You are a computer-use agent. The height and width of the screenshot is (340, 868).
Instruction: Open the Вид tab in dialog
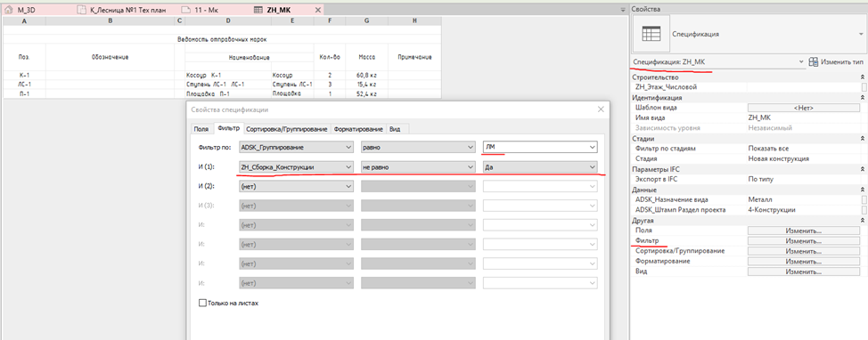pyautogui.click(x=395, y=129)
